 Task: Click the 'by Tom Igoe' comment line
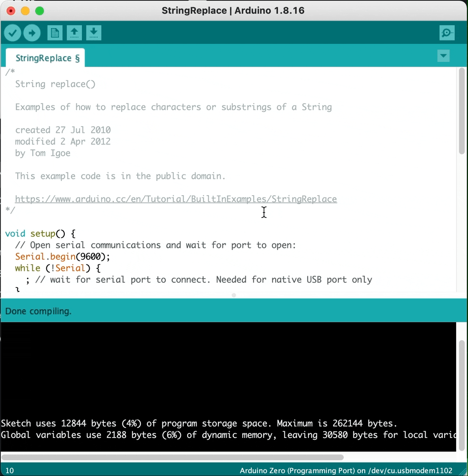42,153
